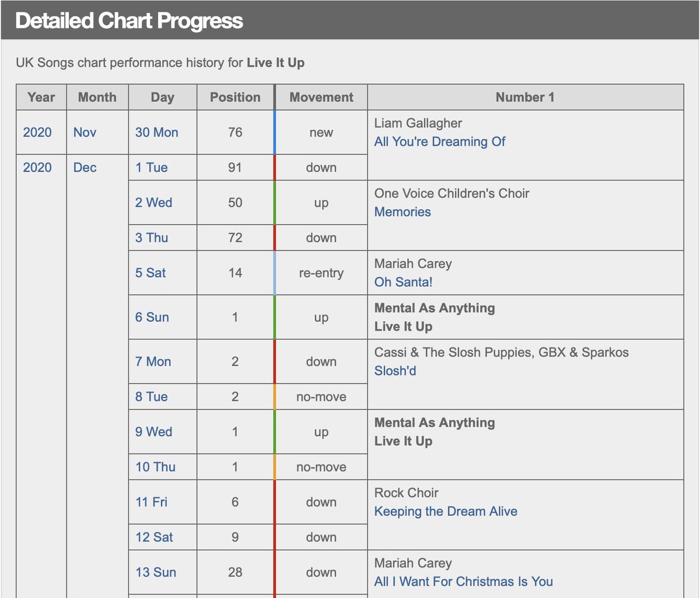Select 'no-move' in the 8 Tue row
Screen dimensions: 700x598
(x=321, y=397)
